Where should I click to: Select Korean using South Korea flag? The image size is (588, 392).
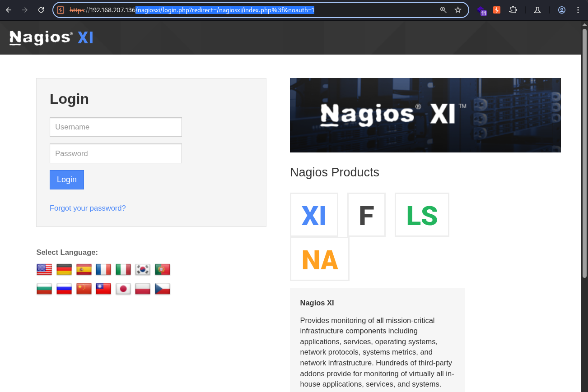[x=143, y=269]
